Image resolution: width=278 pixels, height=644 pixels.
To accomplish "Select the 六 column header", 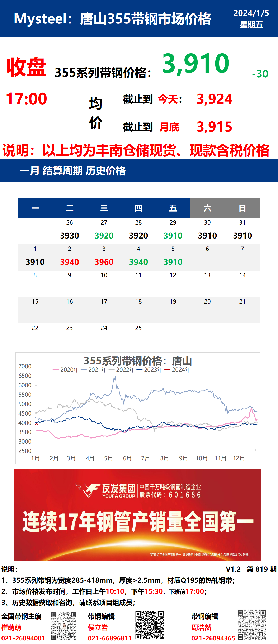I will [207, 208].
